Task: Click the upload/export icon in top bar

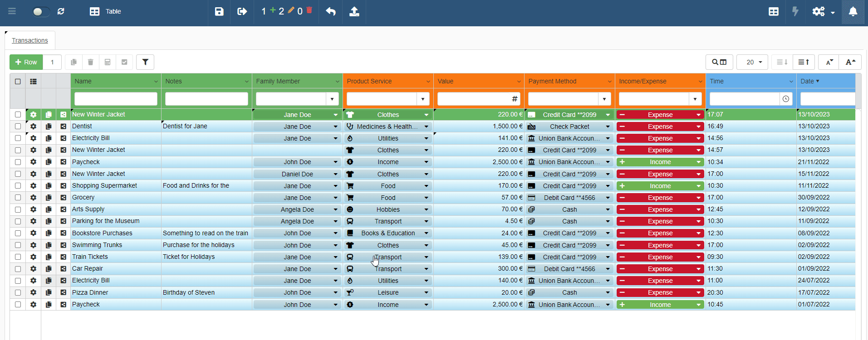Action: tap(354, 11)
